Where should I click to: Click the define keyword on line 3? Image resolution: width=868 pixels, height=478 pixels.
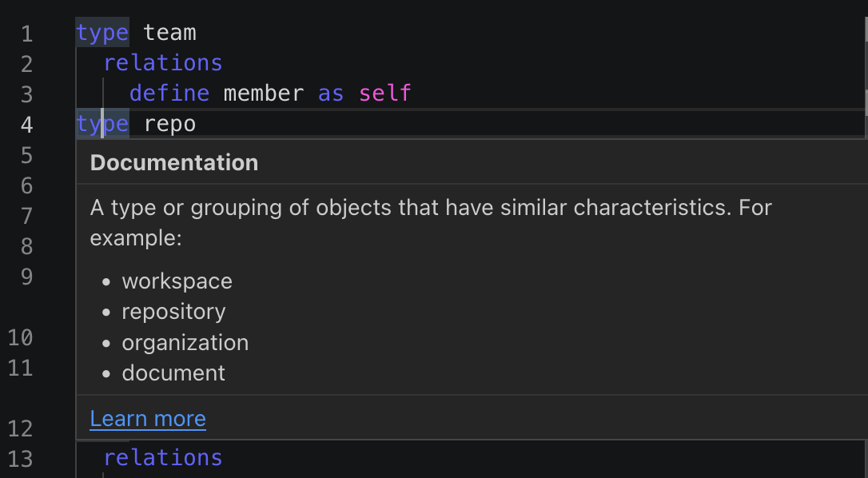(x=169, y=93)
